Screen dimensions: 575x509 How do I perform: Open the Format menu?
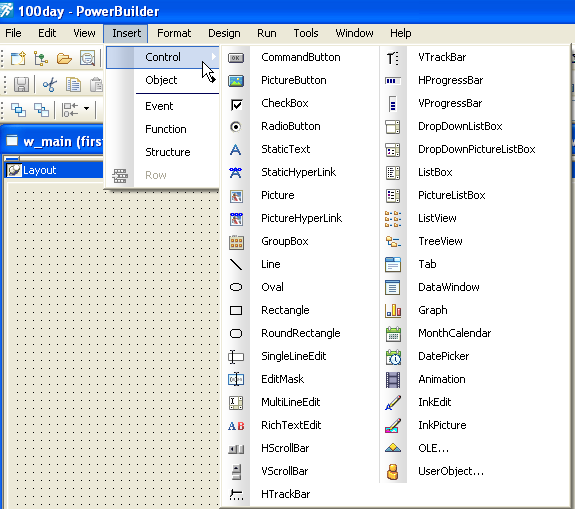point(174,33)
